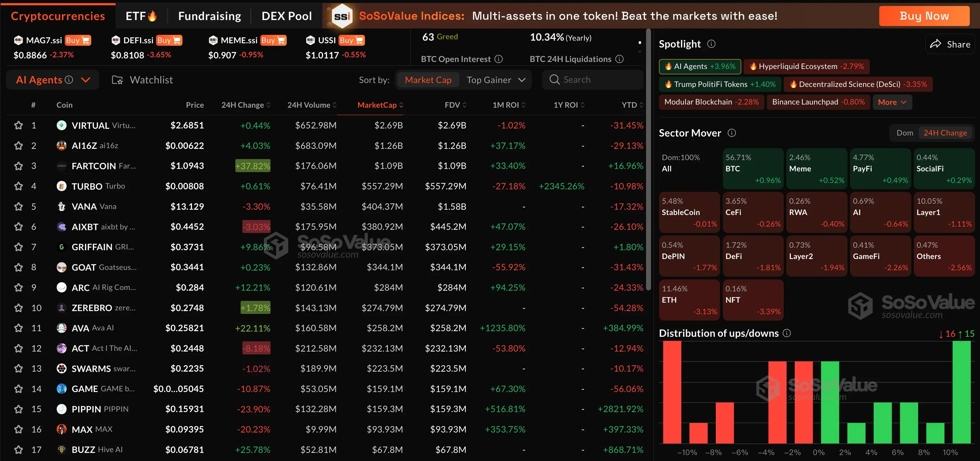980x461 pixels.
Task: Expand the AI Agents category dropdown
Action: [x=86, y=80]
